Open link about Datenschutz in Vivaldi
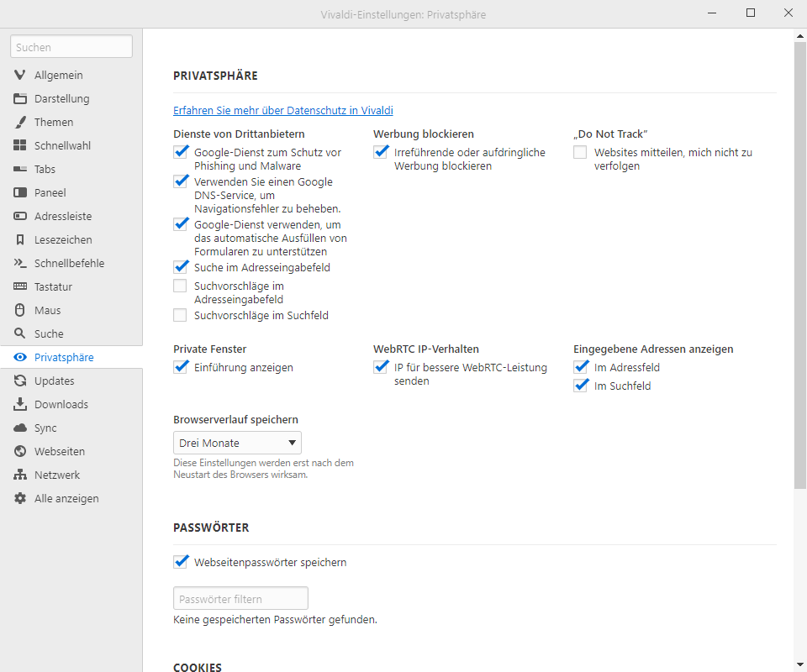Screen dimensions: 807x672 (283, 111)
